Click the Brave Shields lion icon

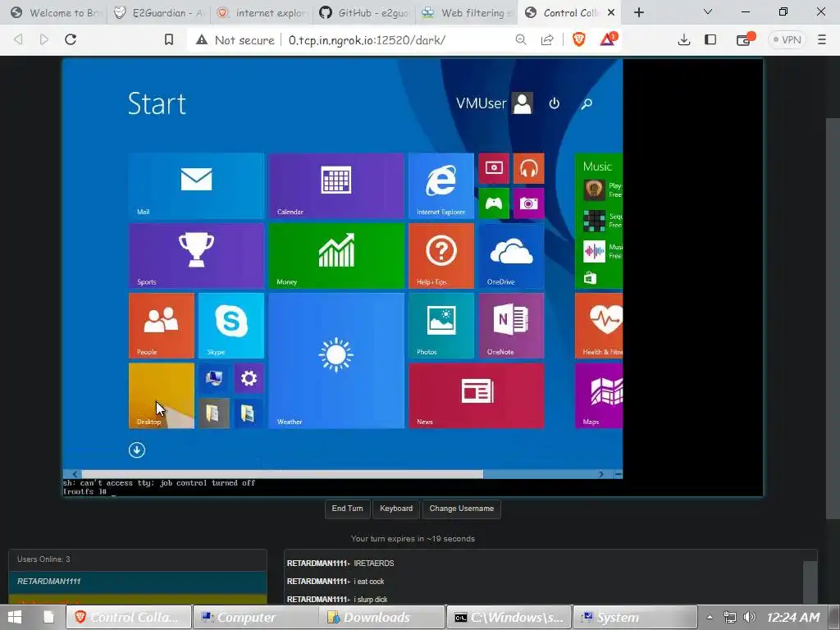578,39
